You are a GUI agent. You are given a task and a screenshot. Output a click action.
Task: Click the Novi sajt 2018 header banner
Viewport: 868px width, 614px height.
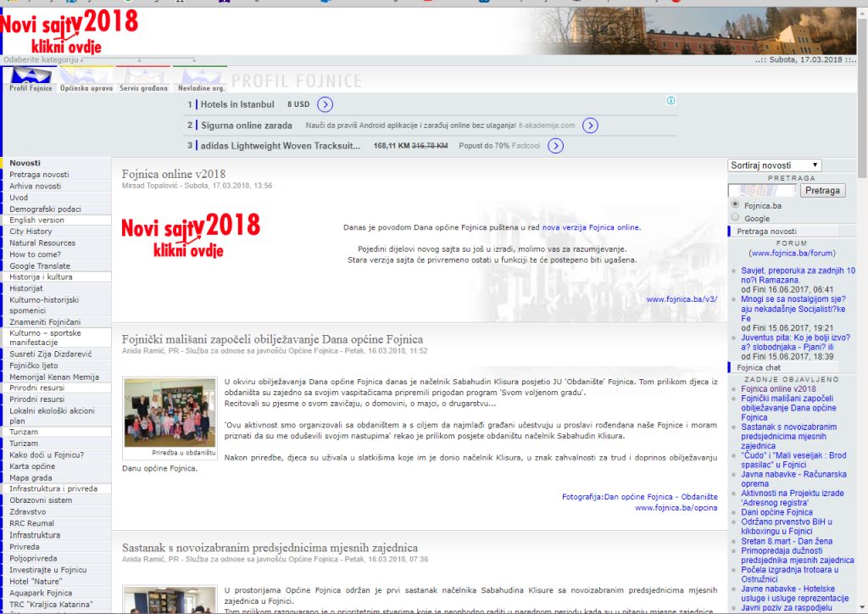click(70, 29)
